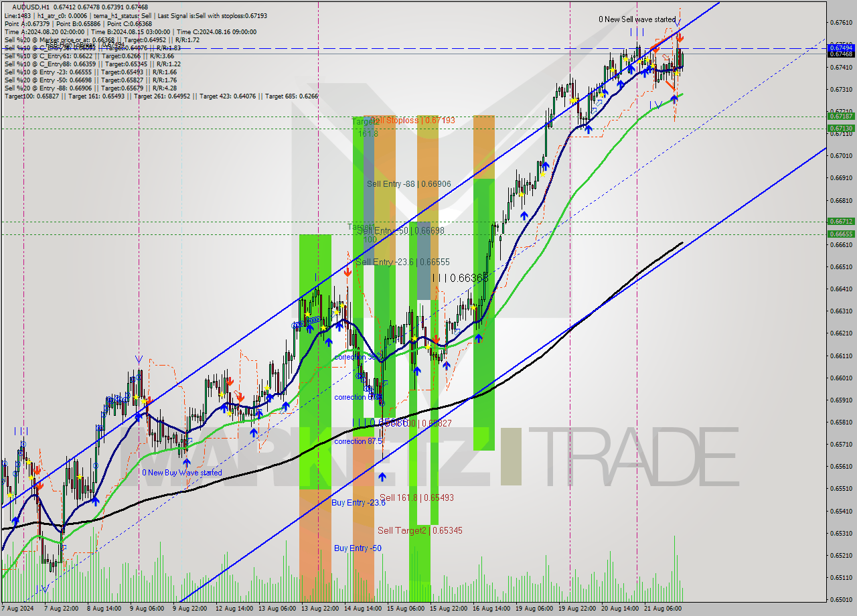Click the '20 Aug 14:00' time axis label
This screenshot has height=616, width=857.
(621, 609)
